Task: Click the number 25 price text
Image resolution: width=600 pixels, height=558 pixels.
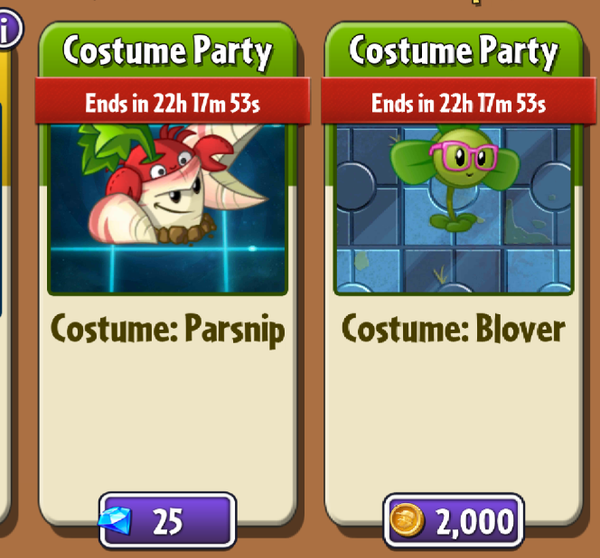Action: click(168, 521)
